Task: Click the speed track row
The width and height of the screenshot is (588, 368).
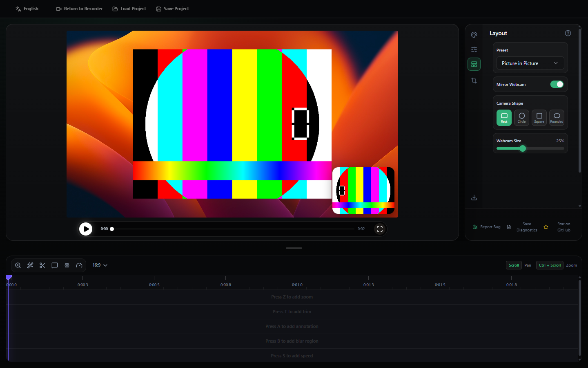Action: pyautogui.click(x=292, y=355)
